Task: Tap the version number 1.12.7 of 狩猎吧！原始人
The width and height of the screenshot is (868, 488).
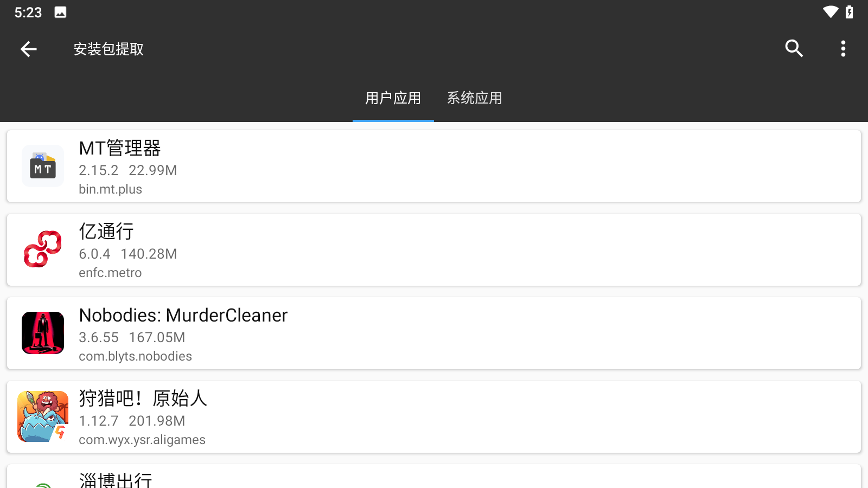Action: coord(98,421)
